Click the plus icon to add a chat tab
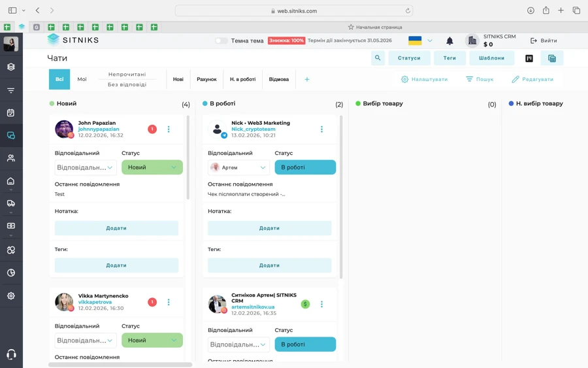Viewport: 588px width, 368px height. tap(307, 79)
